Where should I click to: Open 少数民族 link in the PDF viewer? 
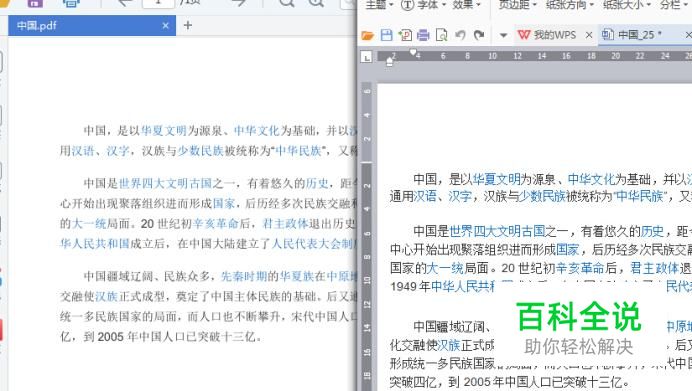tap(200, 151)
